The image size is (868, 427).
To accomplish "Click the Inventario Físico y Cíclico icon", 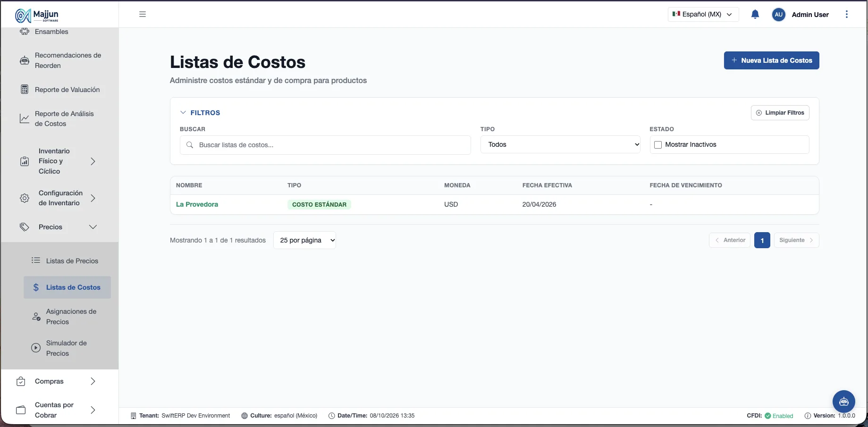I will 25,161.
